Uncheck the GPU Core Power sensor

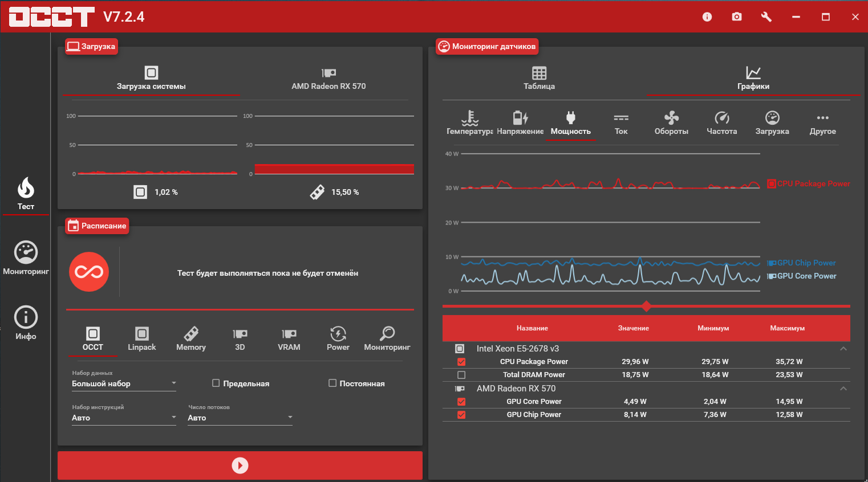click(461, 402)
